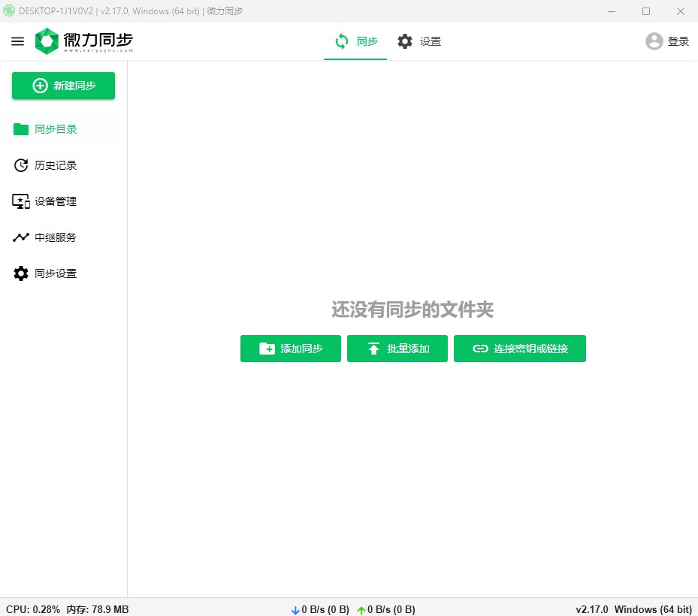The image size is (698, 616).
Task: Click the folder-plus icon on 添加同步
Action: tap(267, 349)
